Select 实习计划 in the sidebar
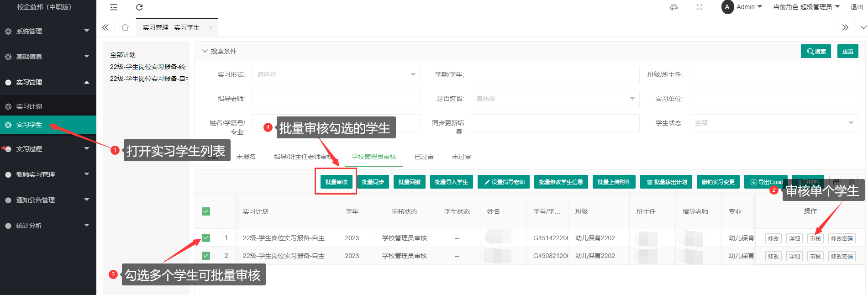 tap(29, 106)
